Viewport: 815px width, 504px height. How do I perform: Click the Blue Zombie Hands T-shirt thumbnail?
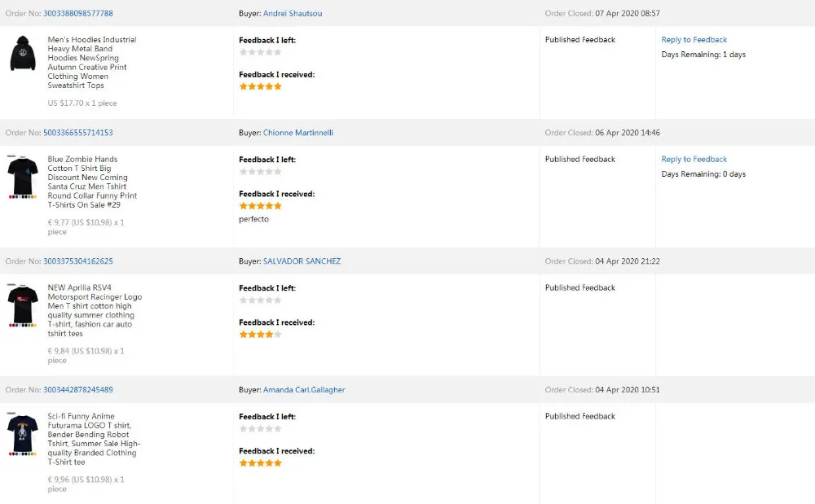23,175
